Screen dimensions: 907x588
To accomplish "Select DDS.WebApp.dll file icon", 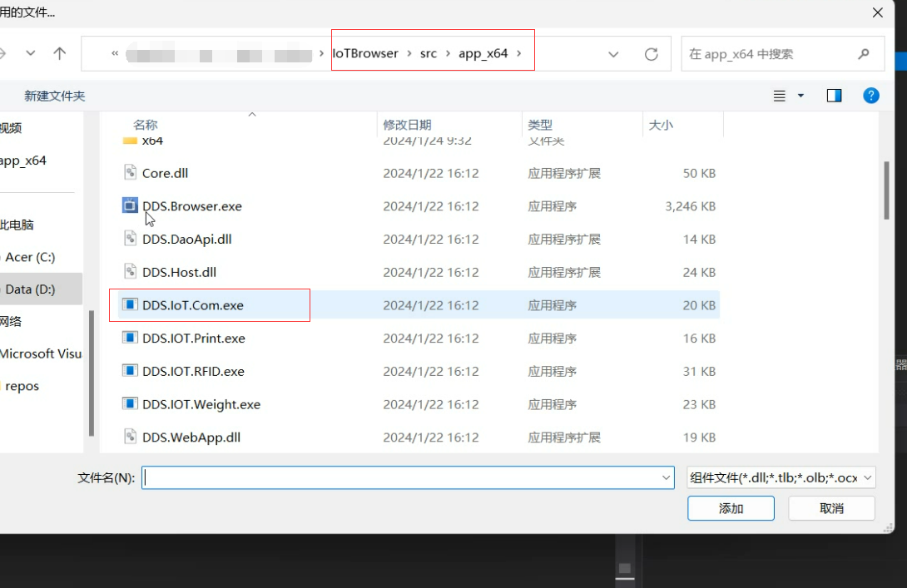I will pos(130,436).
